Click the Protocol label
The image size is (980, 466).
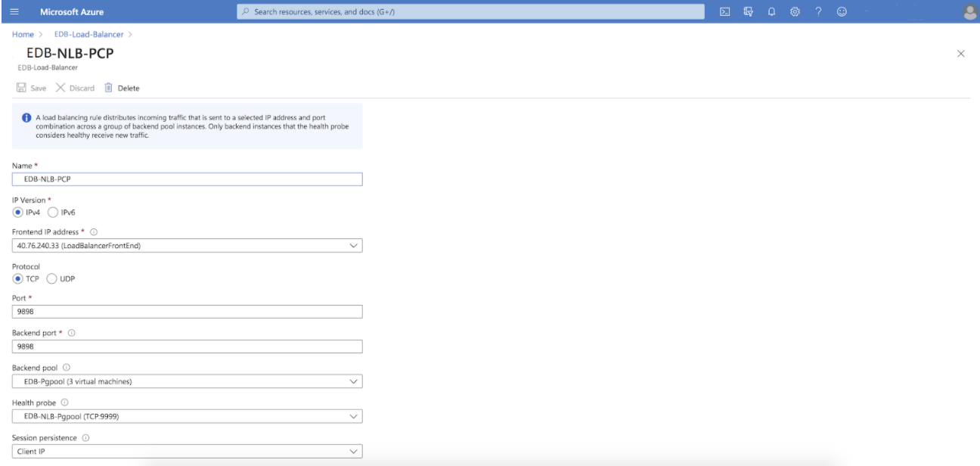tap(26, 266)
